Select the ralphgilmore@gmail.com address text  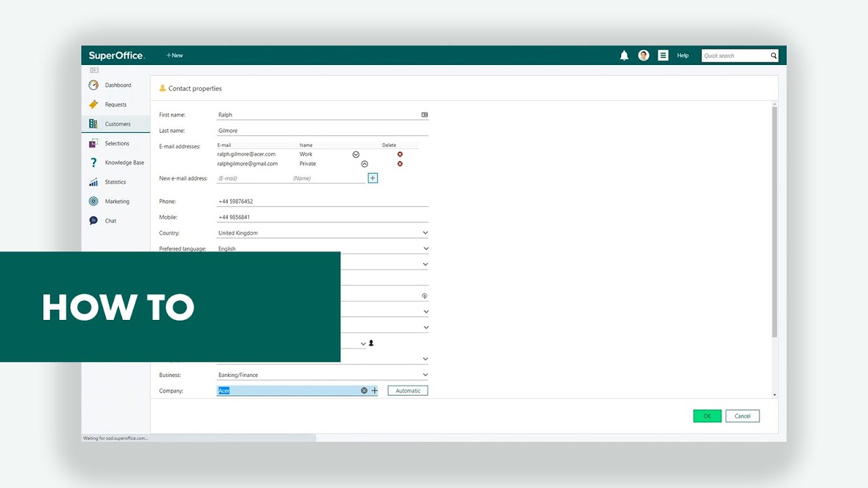coord(248,164)
